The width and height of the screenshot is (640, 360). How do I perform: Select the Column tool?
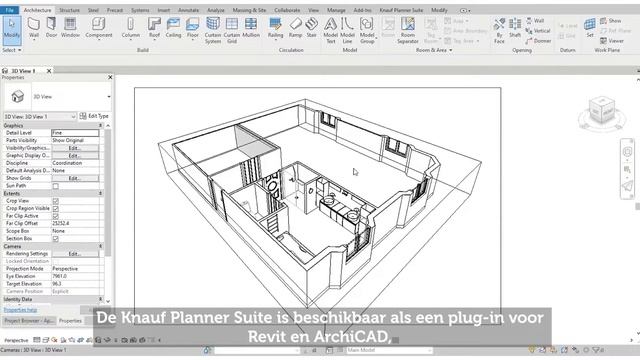click(131, 28)
